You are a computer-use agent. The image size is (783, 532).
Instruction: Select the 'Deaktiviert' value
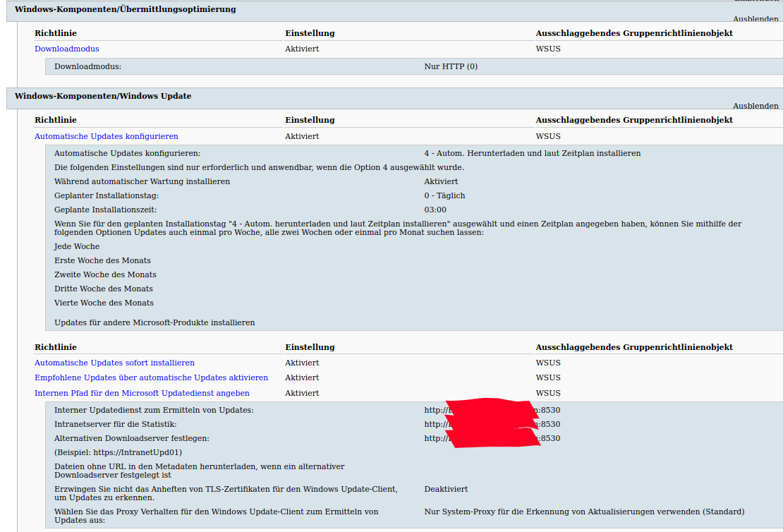pyautogui.click(x=446, y=489)
